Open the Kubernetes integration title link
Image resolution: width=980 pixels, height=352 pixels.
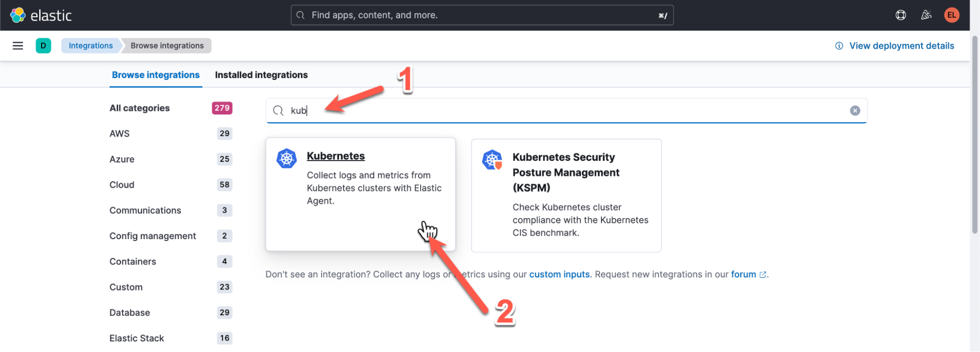[336, 156]
